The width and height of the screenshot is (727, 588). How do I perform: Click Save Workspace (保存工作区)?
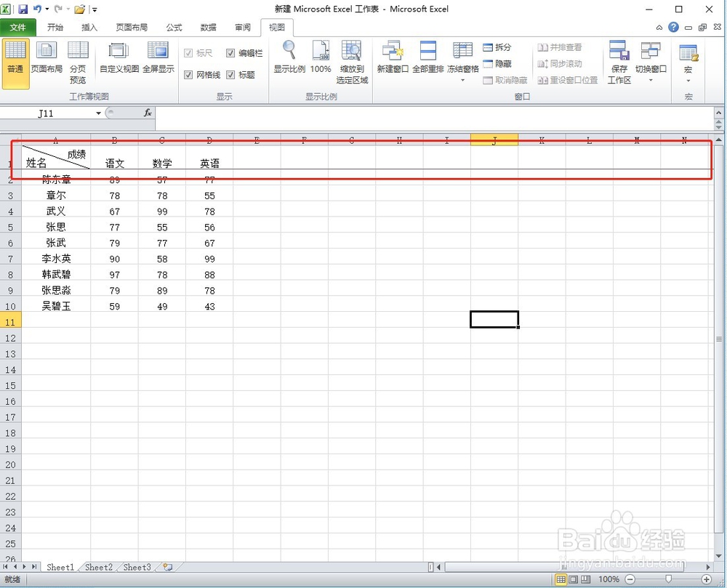(x=619, y=63)
